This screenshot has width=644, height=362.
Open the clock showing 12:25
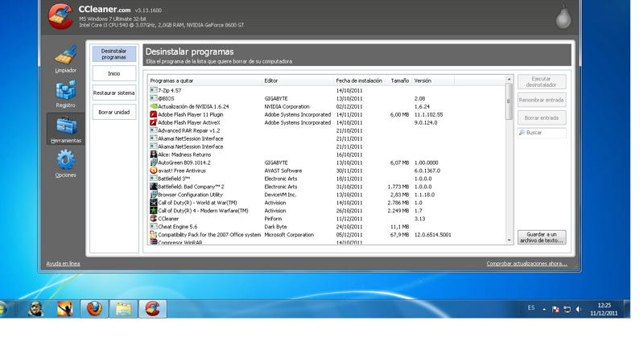[604, 309]
